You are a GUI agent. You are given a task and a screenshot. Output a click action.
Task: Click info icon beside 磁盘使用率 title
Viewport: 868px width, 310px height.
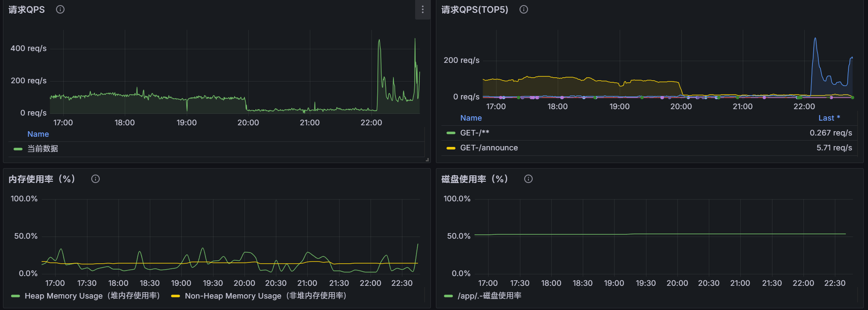(528, 179)
